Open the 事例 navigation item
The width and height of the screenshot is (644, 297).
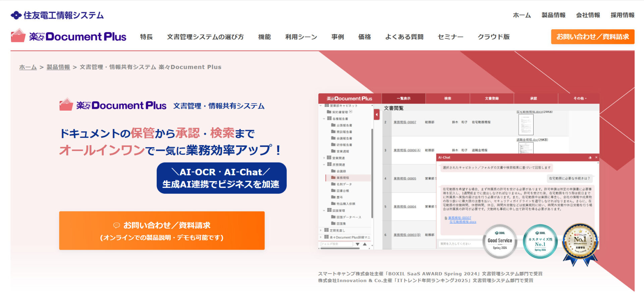[x=337, y=37]
